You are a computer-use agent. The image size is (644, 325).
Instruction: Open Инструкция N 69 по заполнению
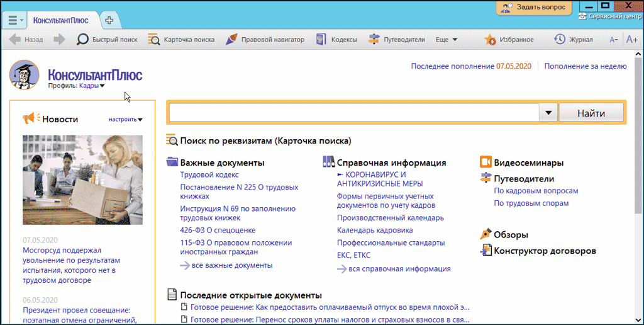(237, 213)
